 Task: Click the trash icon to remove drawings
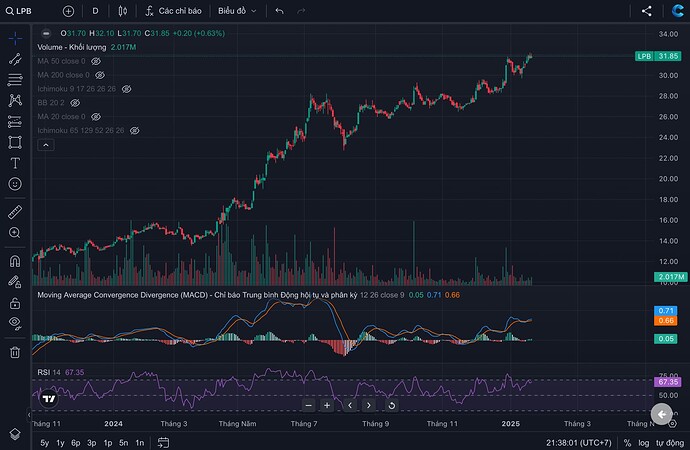(15, 352)
